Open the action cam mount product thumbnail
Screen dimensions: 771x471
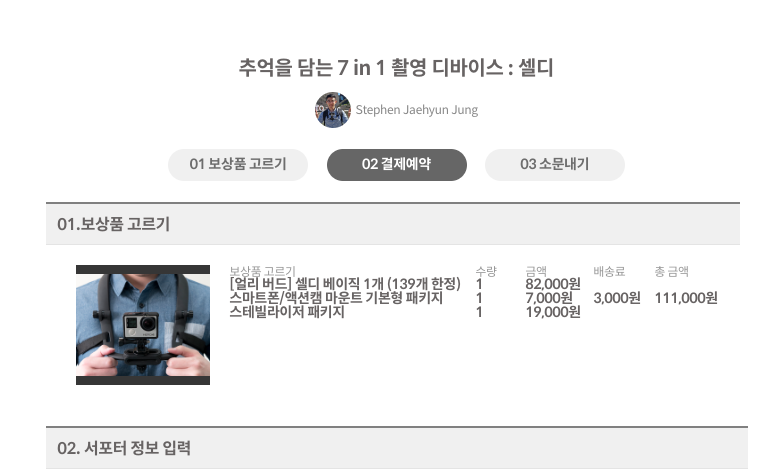[143, 324]
